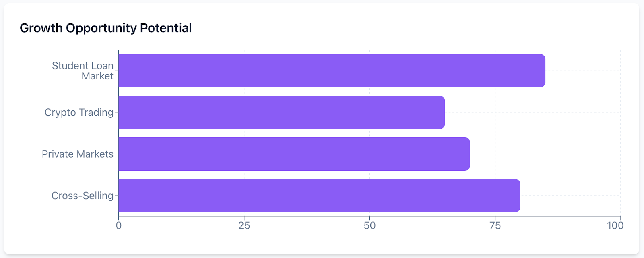
Task: Click the Student Loan Market bar
Action: (332, 71)
